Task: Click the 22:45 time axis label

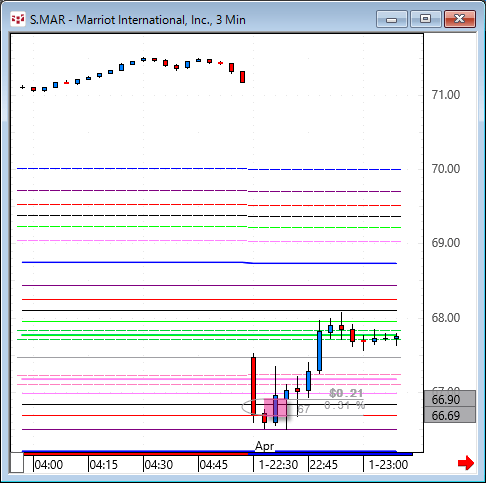Action: (323, 465)
